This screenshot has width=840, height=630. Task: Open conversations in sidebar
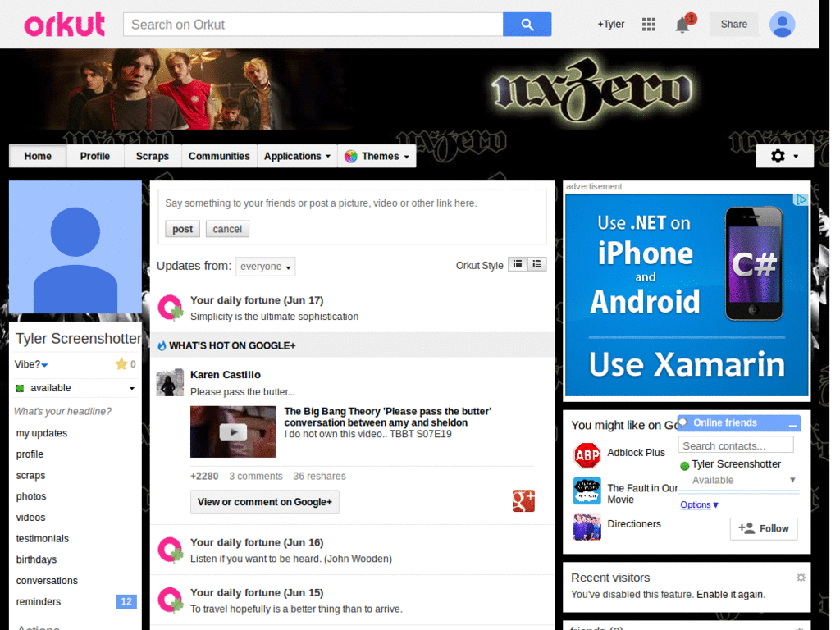pos(47,581)
